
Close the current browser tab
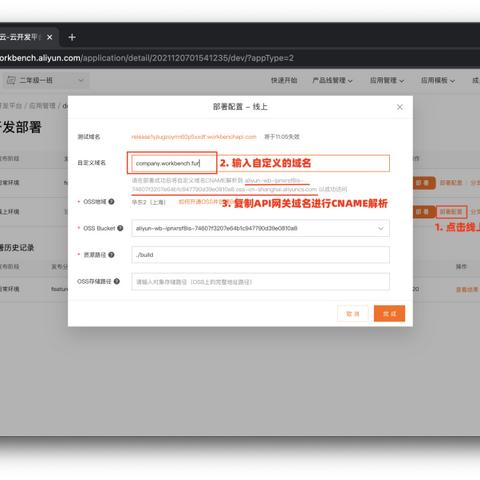pos(50,37)
